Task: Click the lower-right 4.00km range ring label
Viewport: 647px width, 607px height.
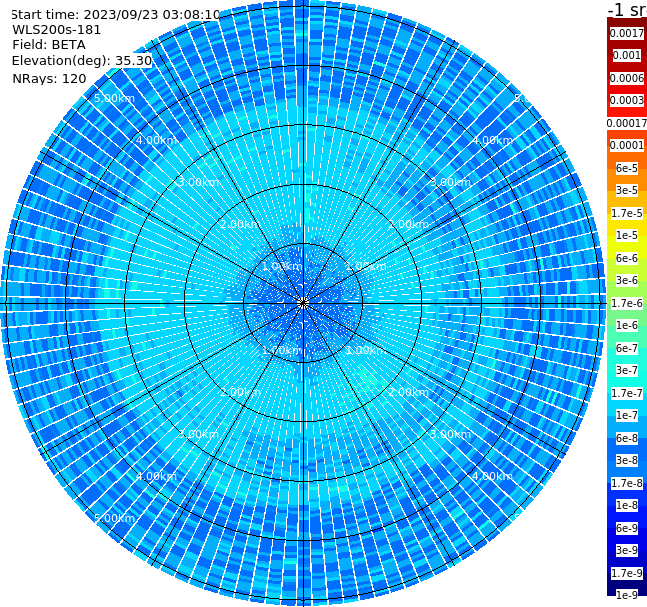Action: [492, 476]
